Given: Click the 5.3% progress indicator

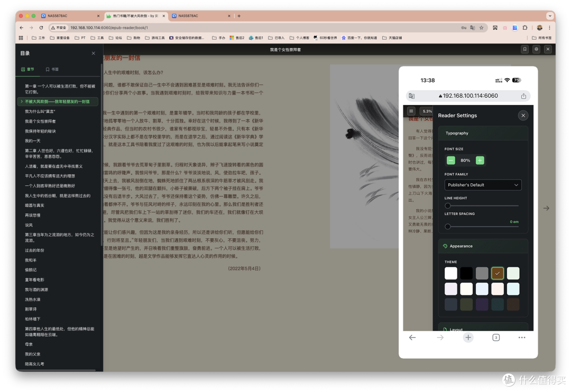Looking at the screenshot, I should (427, 111).
